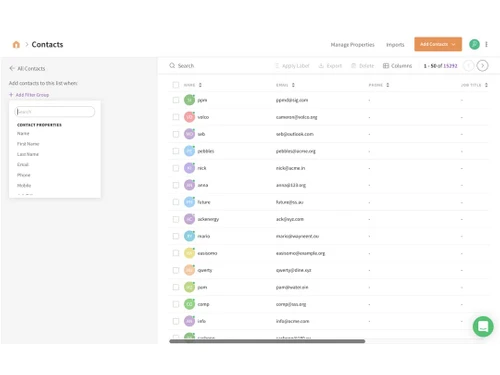Screen dimensions: 500x375
Task: Sort by the Phone column arrows
Action: [x=387, y=85]
